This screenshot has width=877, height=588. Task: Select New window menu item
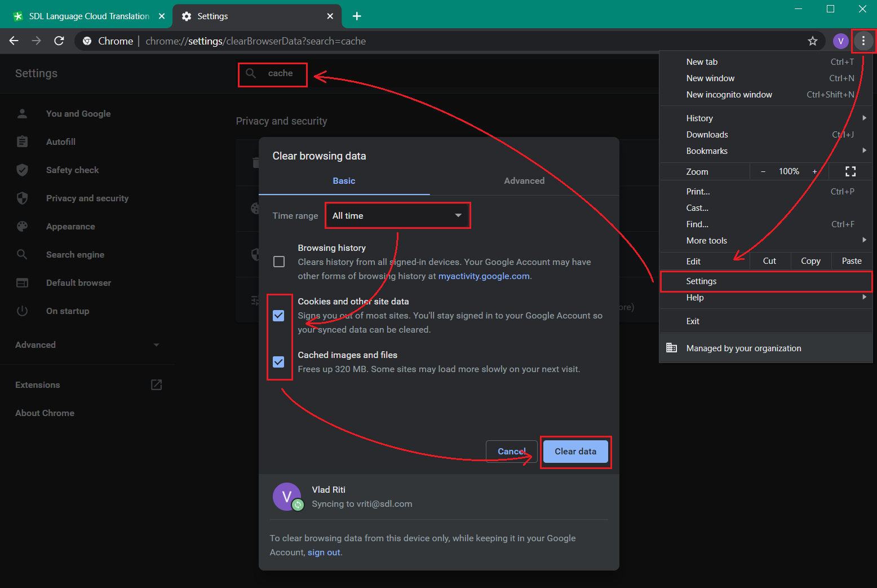click(766, 78)
